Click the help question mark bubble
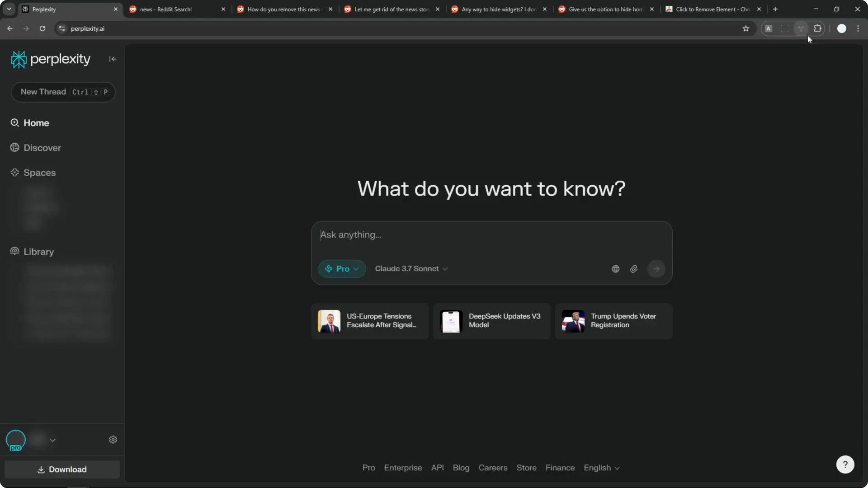 [x=845, y=464]
